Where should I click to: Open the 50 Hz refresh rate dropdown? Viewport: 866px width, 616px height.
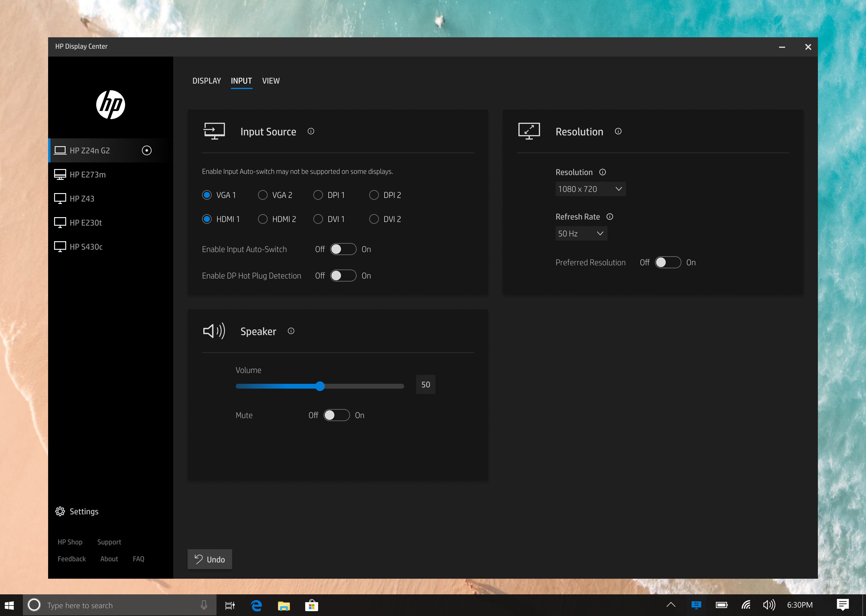pyautogui.click(x=581, y=234)
